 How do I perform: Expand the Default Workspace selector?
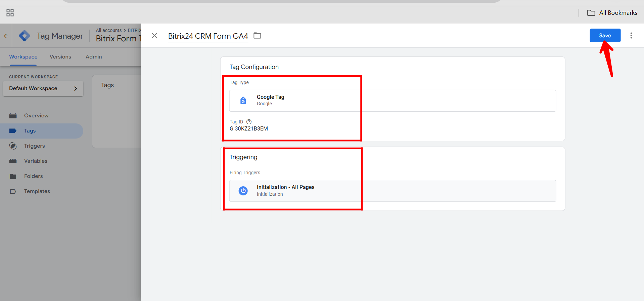pyautogui.click(x=43, y=88)
